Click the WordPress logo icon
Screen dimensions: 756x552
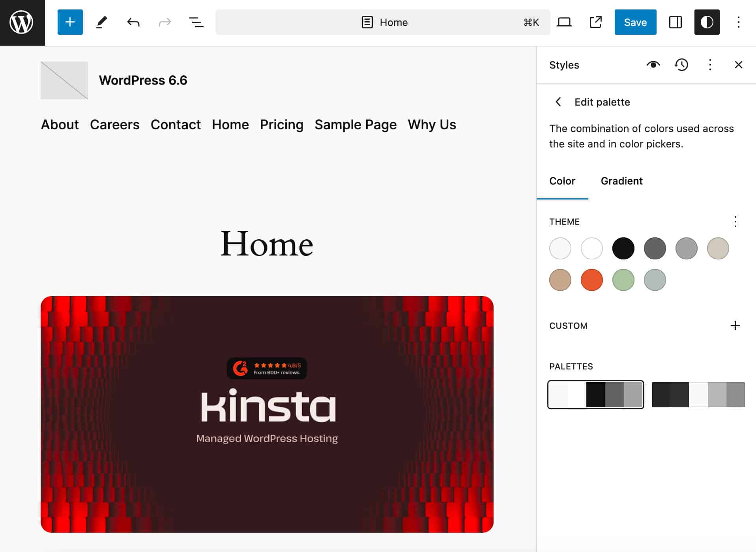pyautogui.click(x=22, y=22)
